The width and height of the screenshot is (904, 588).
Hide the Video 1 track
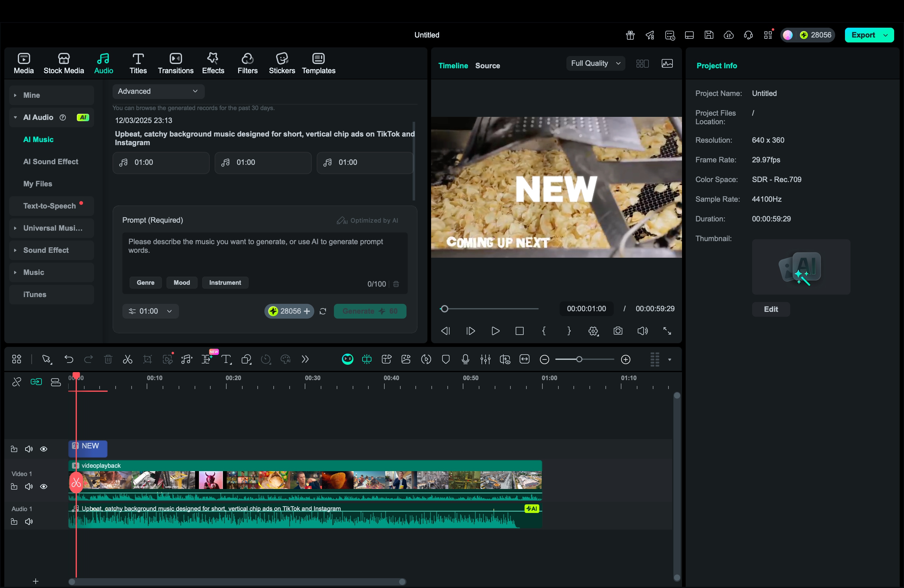(x=44, y=487)
